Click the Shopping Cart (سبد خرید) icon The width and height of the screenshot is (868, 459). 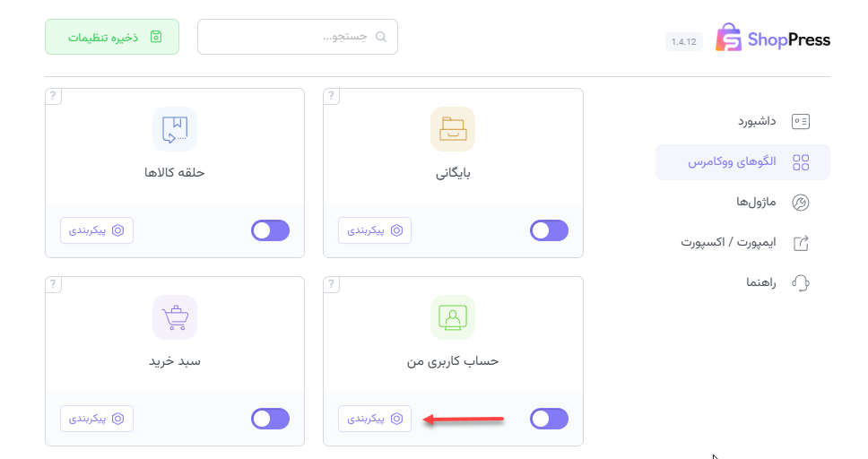pos(175,317)
